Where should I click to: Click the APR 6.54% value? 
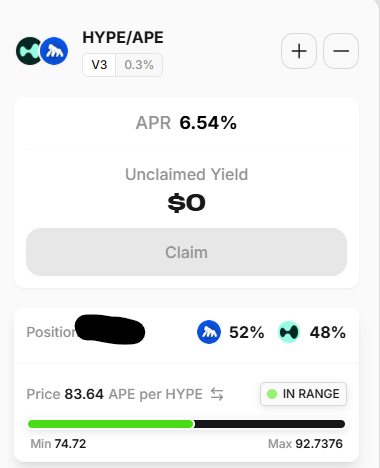(208, 123)
